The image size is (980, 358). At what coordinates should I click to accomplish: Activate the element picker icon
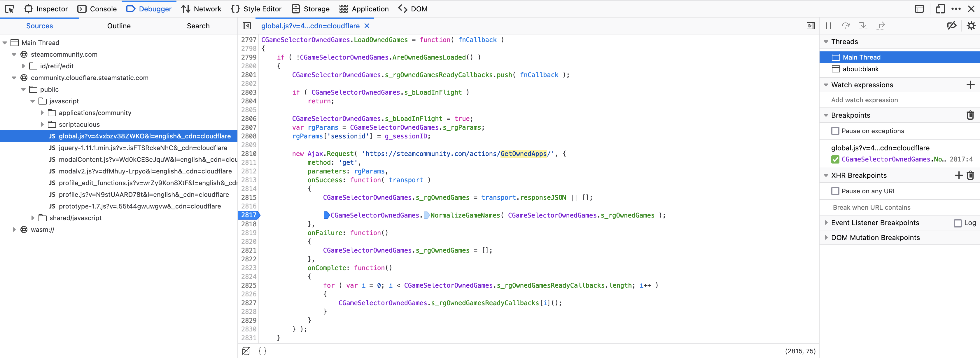point(10,9)
